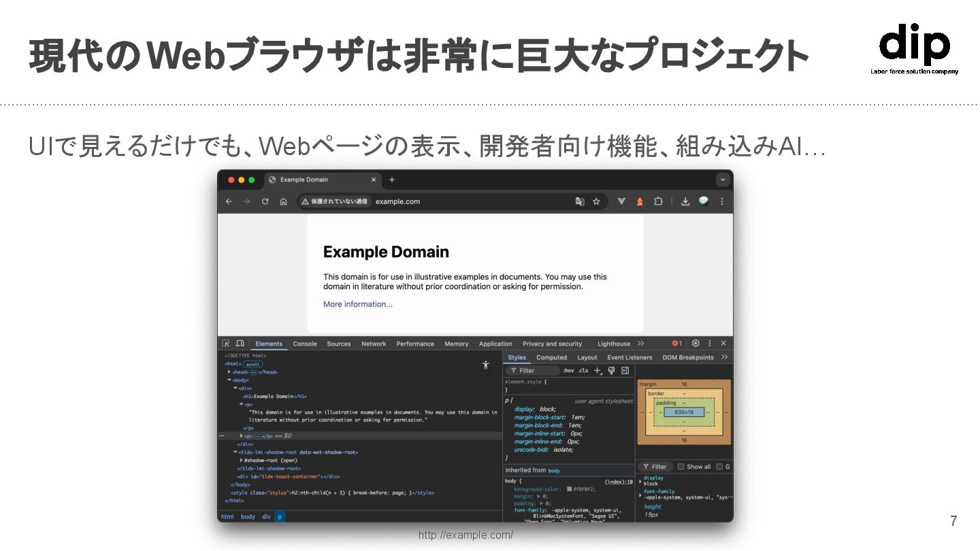Collapse the div element node
Screen dimensions: 980x551
(x=235, y=388)
